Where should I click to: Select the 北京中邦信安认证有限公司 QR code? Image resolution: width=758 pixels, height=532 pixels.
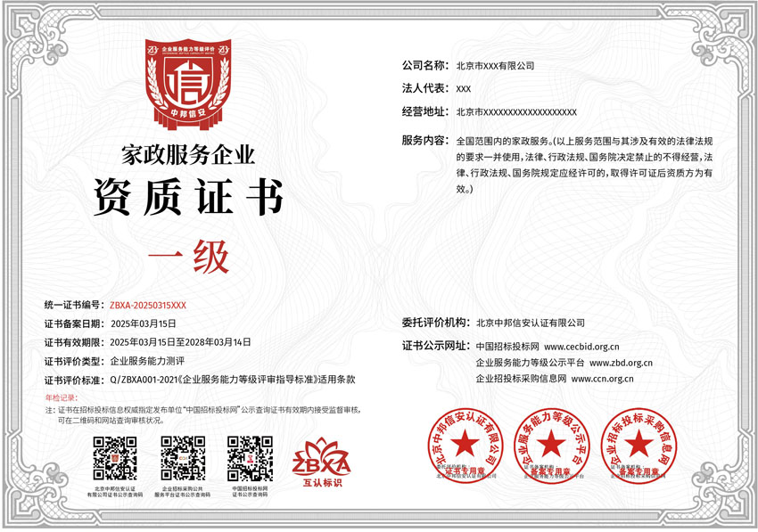click(x=115, y=459)
